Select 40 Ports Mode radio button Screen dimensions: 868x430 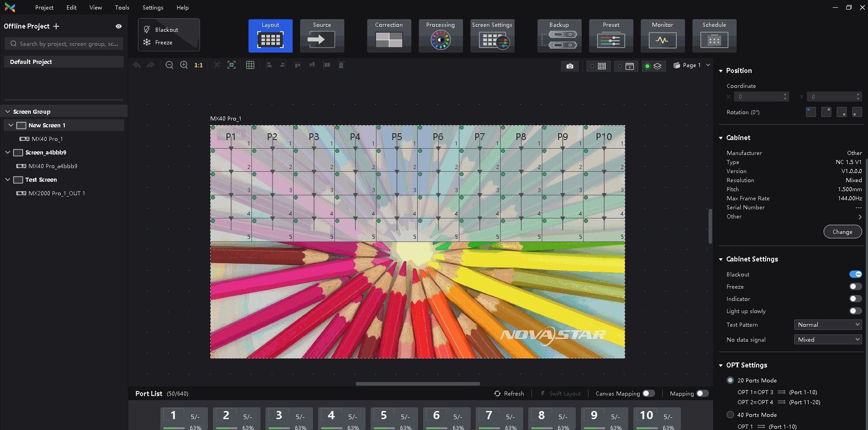[730, 415]
